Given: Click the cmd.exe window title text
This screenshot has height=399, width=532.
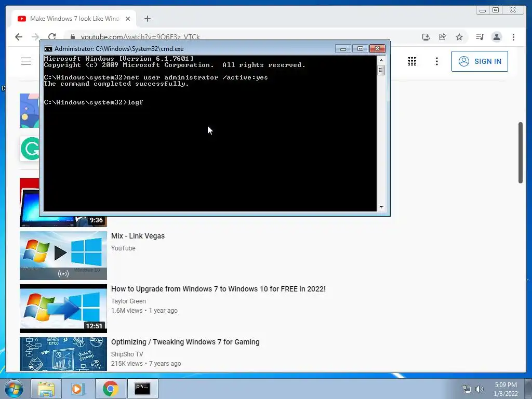Looking at the screenshot, I should tap(119, 49).
